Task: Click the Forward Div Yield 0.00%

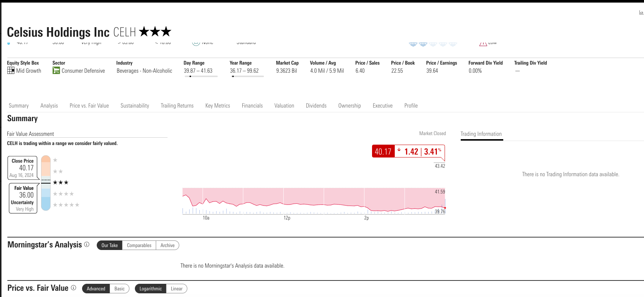Action: (475, 71)
